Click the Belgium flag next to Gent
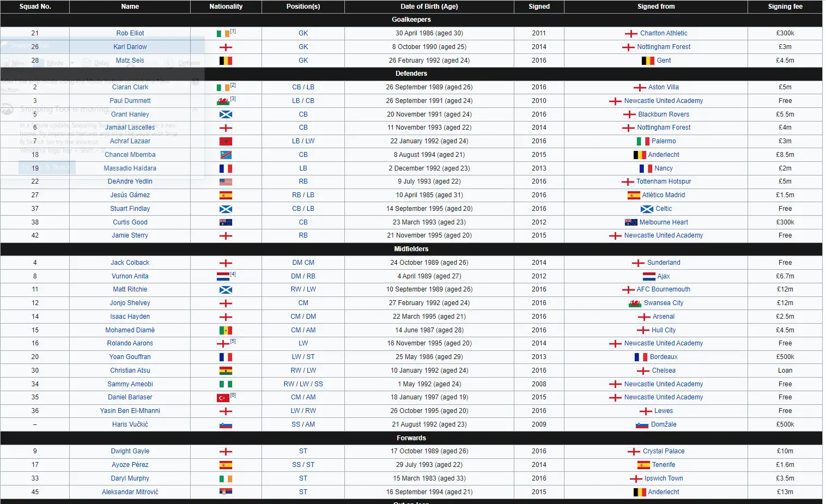Image resolution: width=826 pixels, height=504 pixels. [648, 61]
